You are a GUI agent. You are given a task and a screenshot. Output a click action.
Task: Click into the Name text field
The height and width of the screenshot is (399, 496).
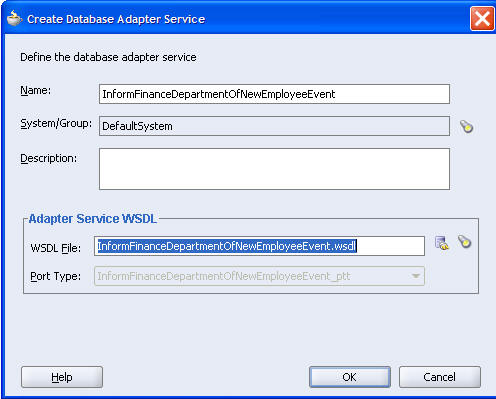(274, 94)
